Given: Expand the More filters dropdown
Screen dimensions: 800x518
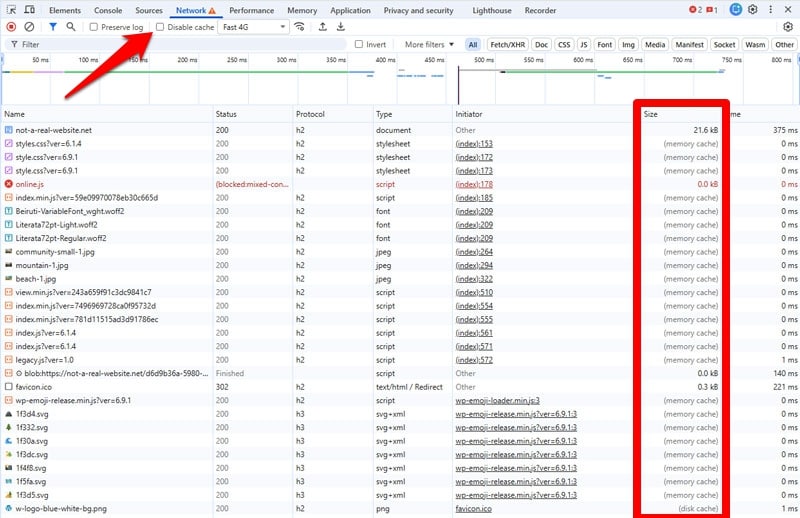Looking at the screenshot, I should click(429, 44).
